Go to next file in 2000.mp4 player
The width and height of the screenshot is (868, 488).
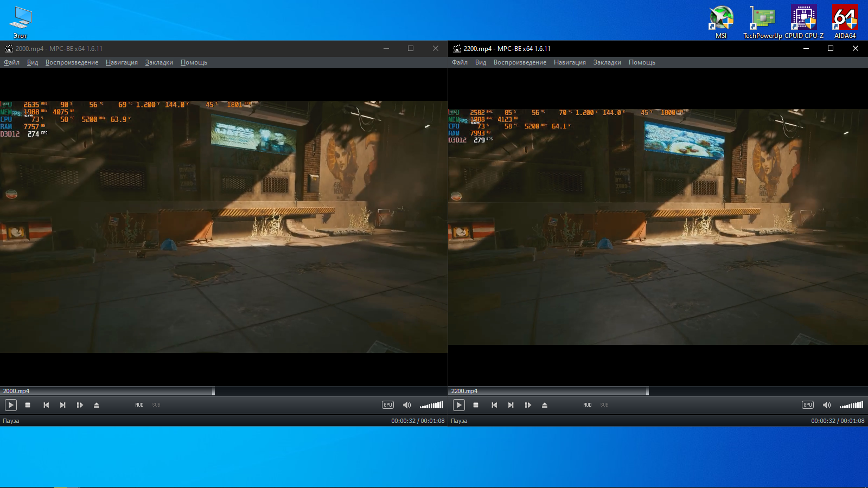pyautogui.click(x=63, y=405)
